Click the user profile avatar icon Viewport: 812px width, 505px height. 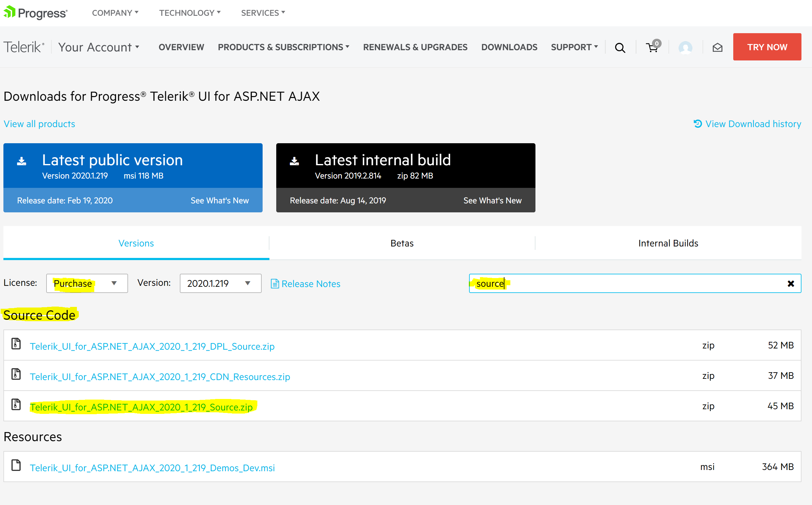685,48
